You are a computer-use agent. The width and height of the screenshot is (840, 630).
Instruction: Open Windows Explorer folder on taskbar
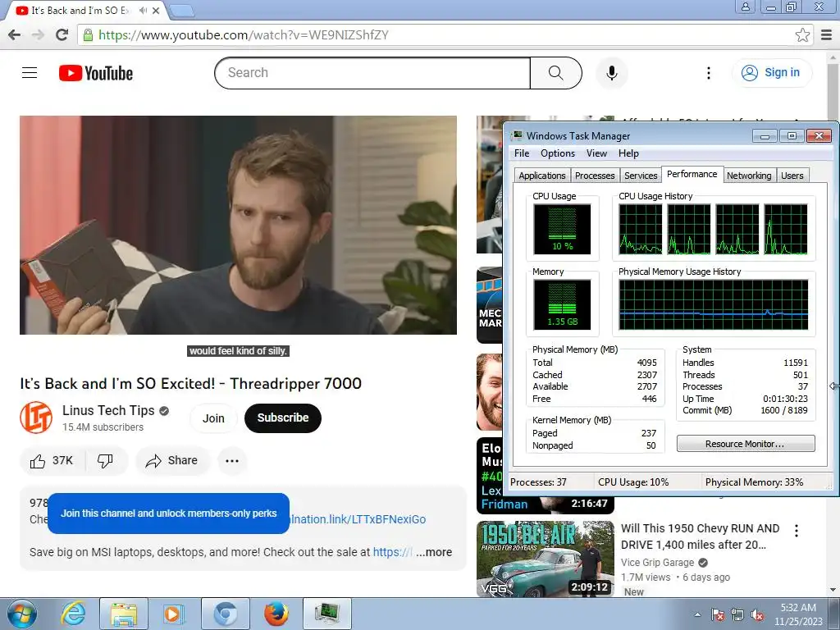click(x=124, y=614)
